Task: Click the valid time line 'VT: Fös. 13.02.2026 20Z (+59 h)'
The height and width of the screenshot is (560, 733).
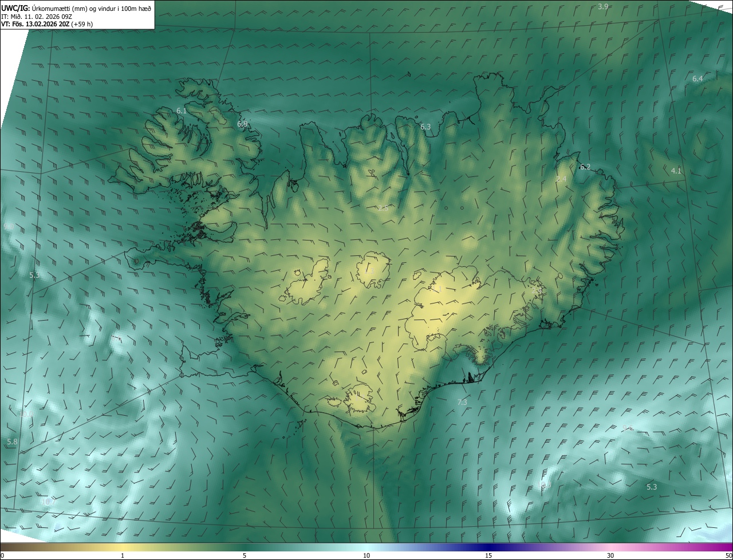Action: [48, 25]
